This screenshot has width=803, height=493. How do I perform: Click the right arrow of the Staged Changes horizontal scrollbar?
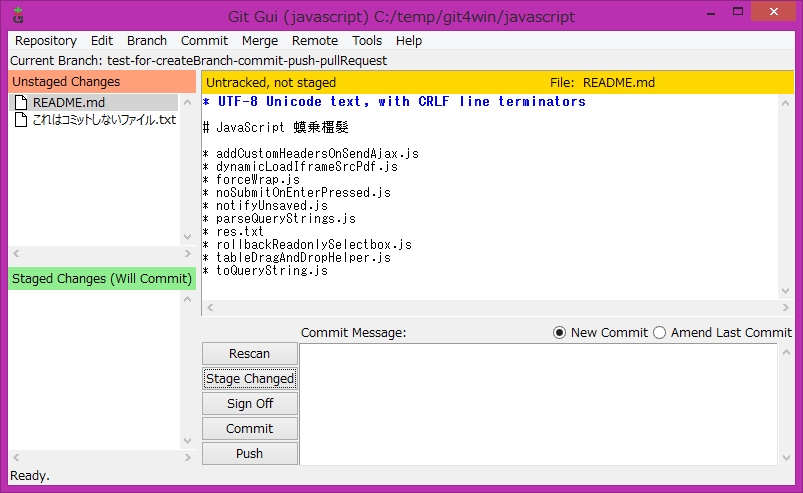tap(187, 457)
